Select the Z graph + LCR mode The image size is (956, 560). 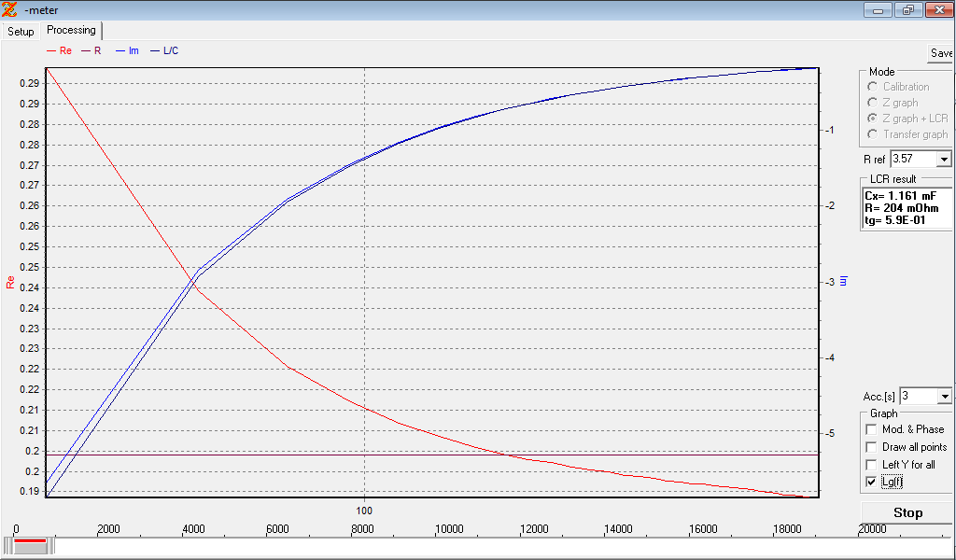point(873,119)
